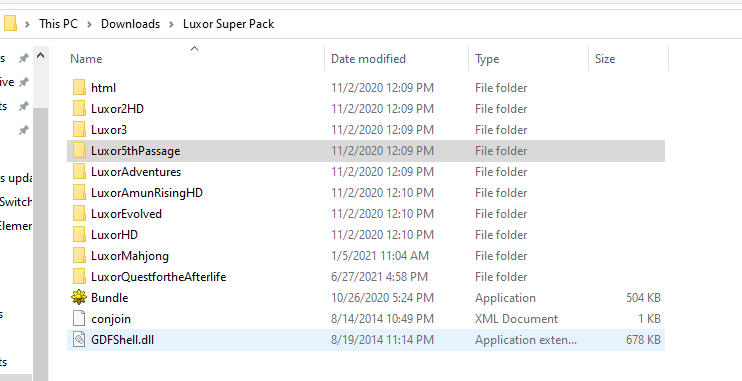Click date 8/19/2014 11:14 PM

point(382,339)
